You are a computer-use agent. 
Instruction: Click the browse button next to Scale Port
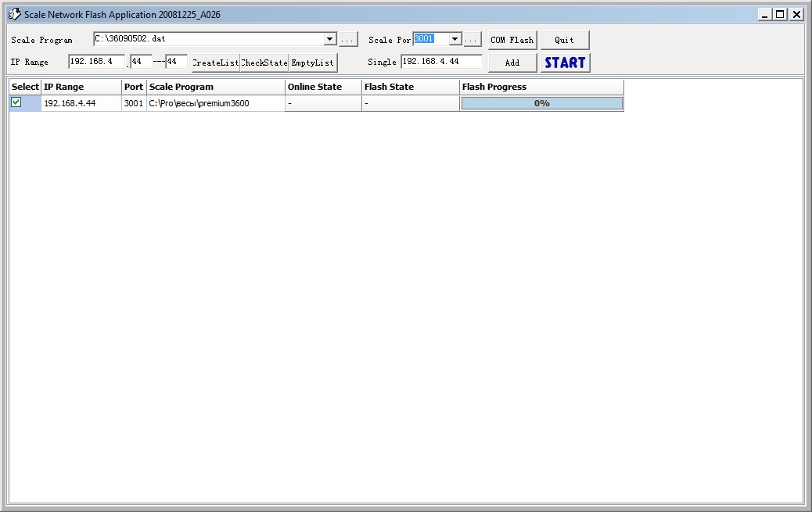click(472, 40)
